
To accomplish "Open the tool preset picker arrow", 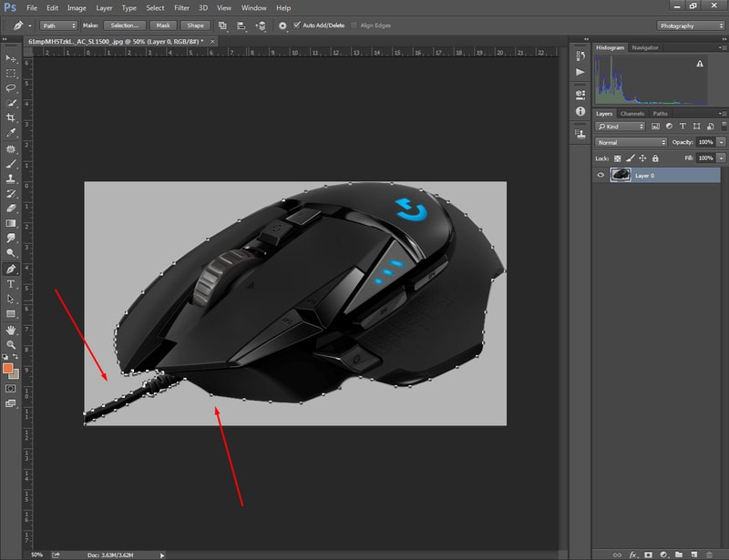I will click(30, 25).
